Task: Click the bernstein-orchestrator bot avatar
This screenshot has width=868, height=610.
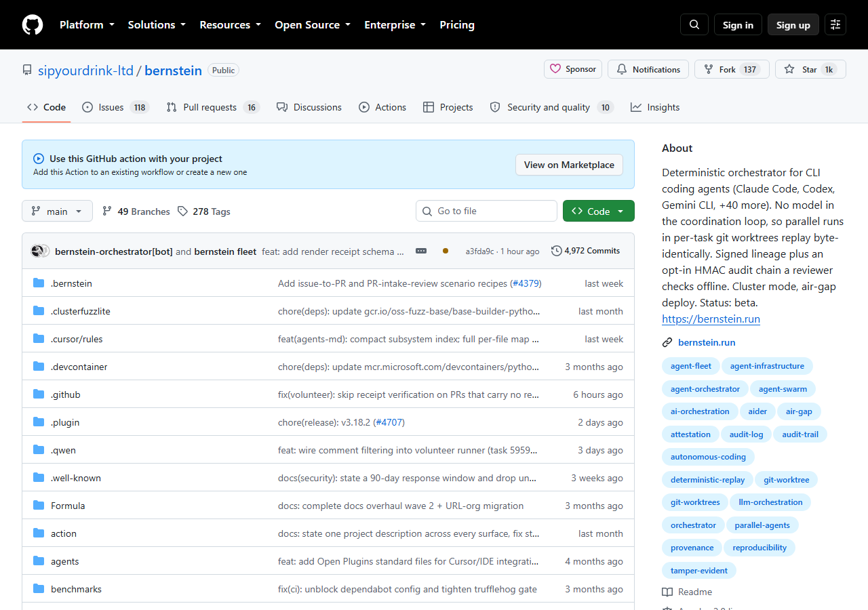Action: point(38,251)
